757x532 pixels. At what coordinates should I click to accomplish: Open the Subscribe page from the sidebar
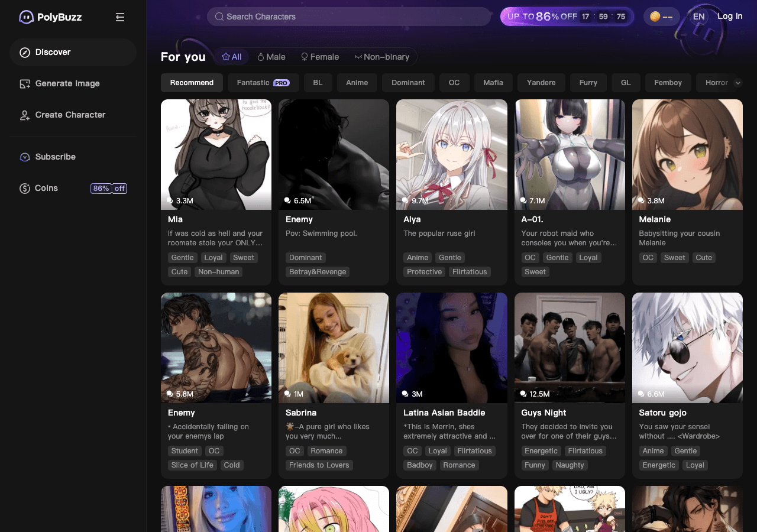pyautogui.click(x=55, y=157)
